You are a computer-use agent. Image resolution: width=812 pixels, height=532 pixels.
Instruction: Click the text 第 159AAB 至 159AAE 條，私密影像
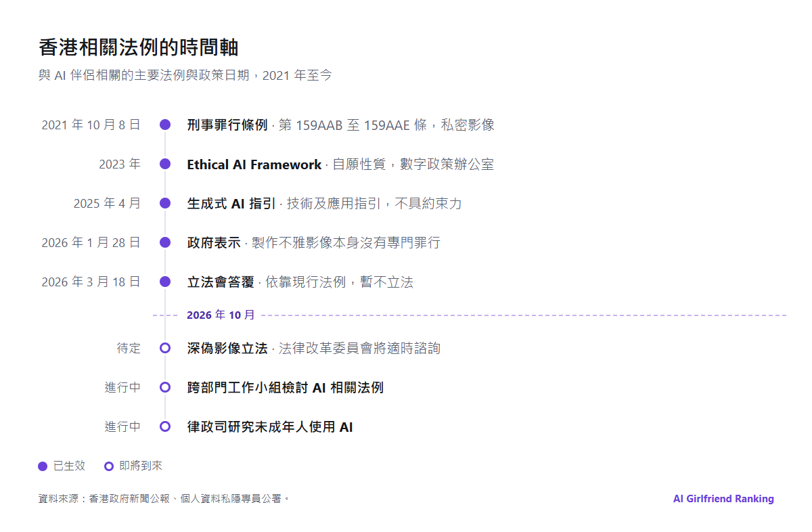tap(386, 125)
